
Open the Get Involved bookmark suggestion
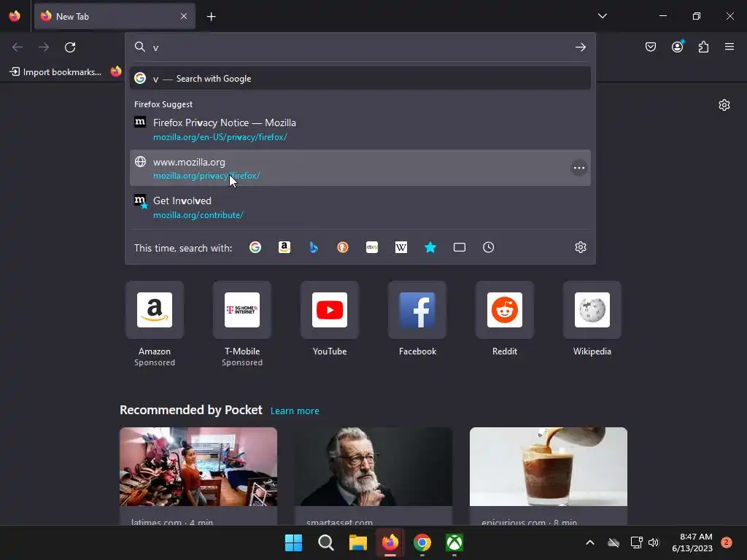[x=360, y=207]
